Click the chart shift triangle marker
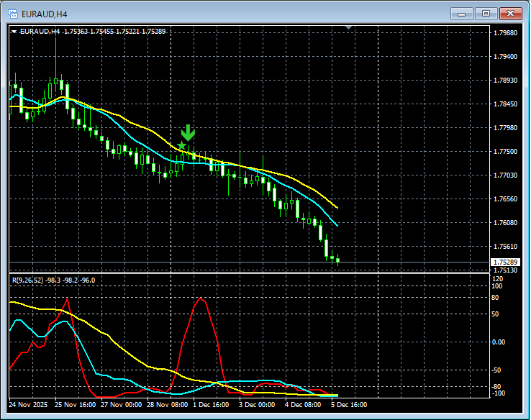531x420 pixels. click(349, 28)
